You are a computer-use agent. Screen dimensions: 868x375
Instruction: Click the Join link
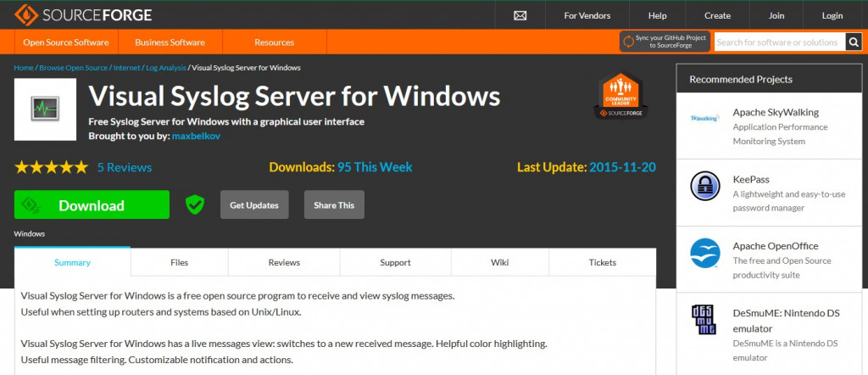click(x=776, y=15)
